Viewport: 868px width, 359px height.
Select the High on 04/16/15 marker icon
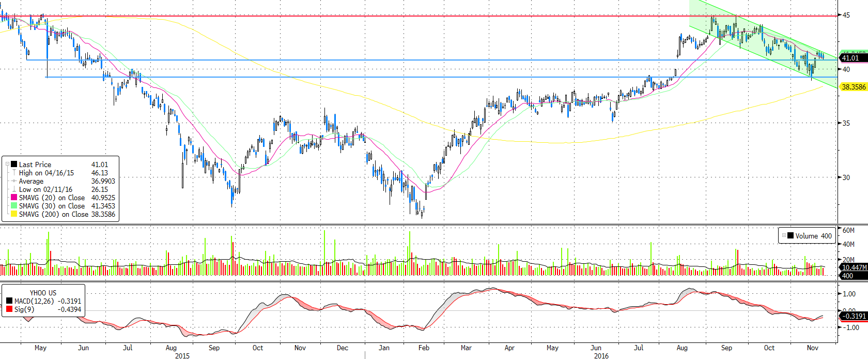point(14,173)
